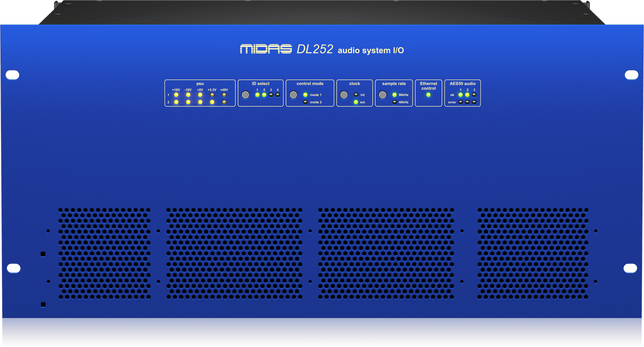The image size is (644, 347).
Task: Click PSU 1 -18V indicator LED
Action: coord(188,95)
